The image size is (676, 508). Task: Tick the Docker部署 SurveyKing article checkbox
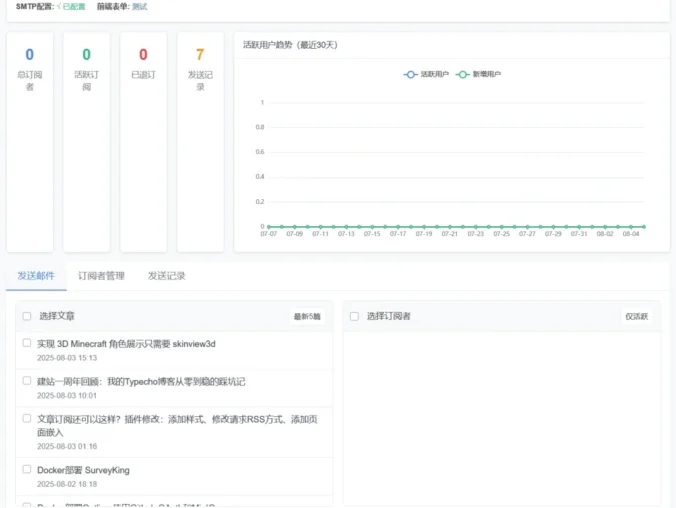[x=27, y=469]
